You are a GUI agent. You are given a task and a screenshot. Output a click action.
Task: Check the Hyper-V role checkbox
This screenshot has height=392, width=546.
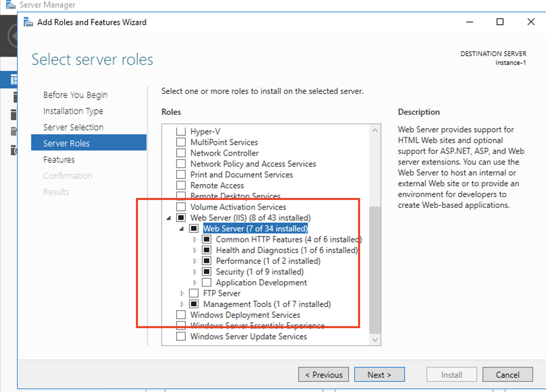181,131
